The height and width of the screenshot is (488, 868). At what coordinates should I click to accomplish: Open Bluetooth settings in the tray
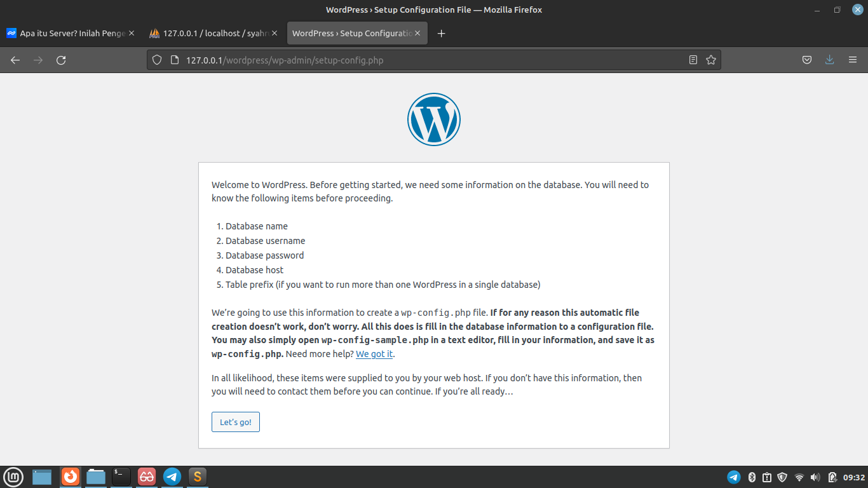(x=752, y=477)
